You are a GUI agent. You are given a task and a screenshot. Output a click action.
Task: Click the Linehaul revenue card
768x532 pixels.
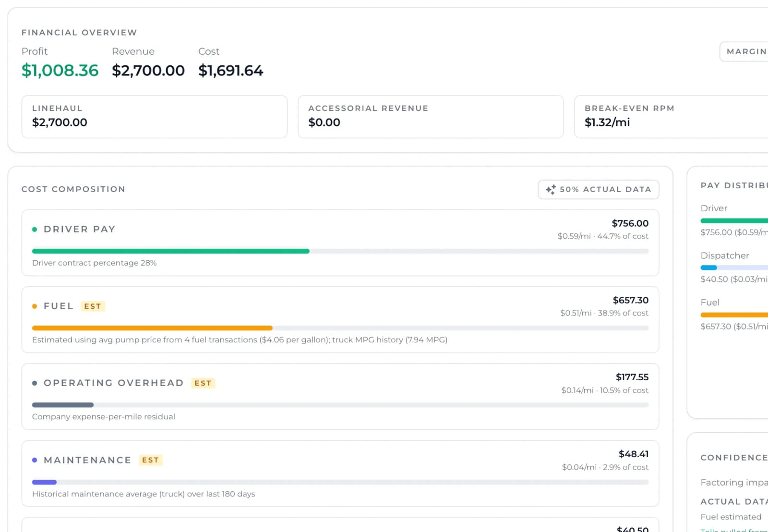pyautogui.click(x=154, y=117)
